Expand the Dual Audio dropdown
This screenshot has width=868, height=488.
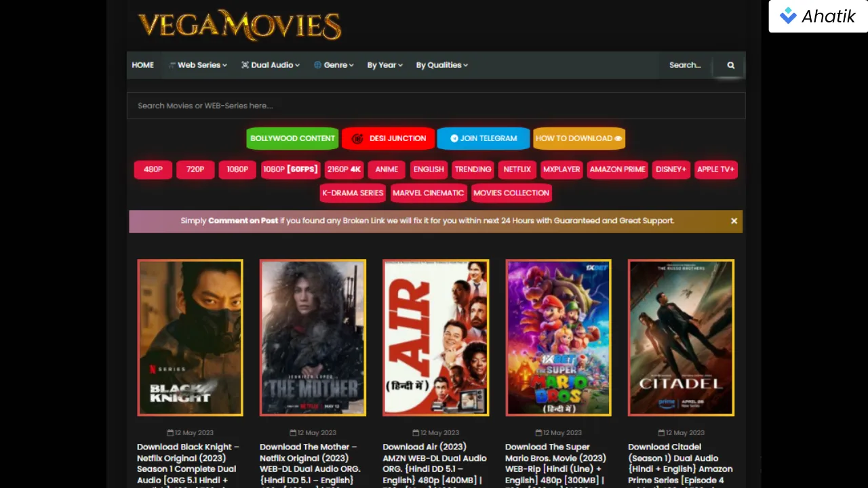coord(271,65)
